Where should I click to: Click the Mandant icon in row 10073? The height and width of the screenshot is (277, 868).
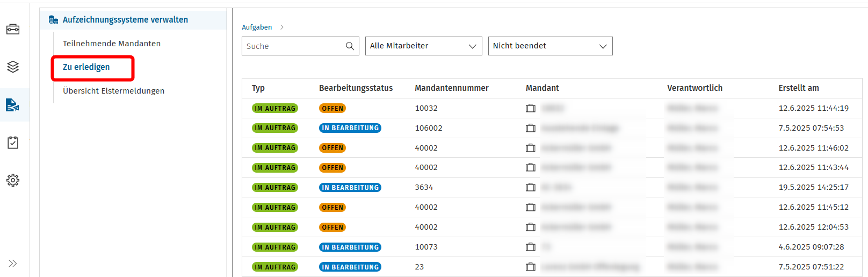[x=531, y=247]
